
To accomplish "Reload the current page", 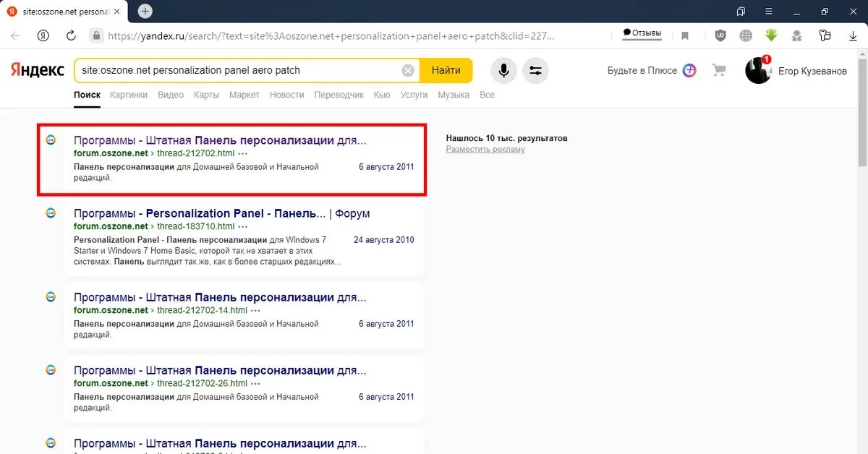I will pyautogui.click(x=71, y=35).
